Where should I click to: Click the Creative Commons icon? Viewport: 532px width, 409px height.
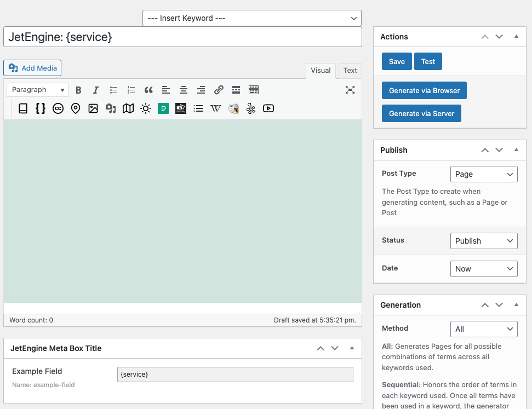(x=58, y=108)
